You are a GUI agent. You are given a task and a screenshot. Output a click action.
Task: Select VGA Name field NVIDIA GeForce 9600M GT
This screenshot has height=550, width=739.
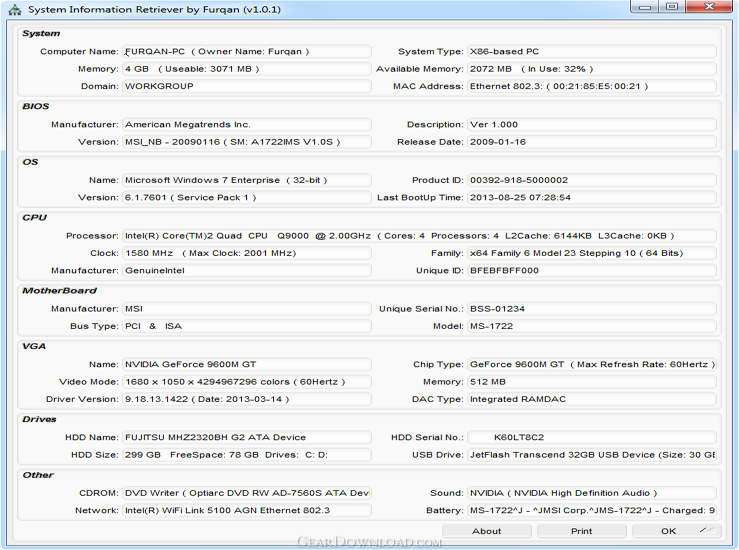247,364
